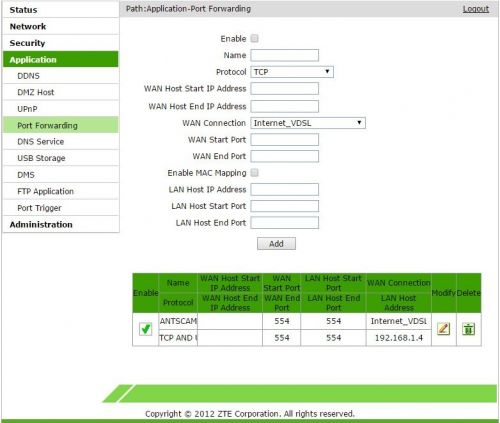Screen dimensions: 500x423
Task: Open the Protocol TCP dropdown
Action: point(292,72)
